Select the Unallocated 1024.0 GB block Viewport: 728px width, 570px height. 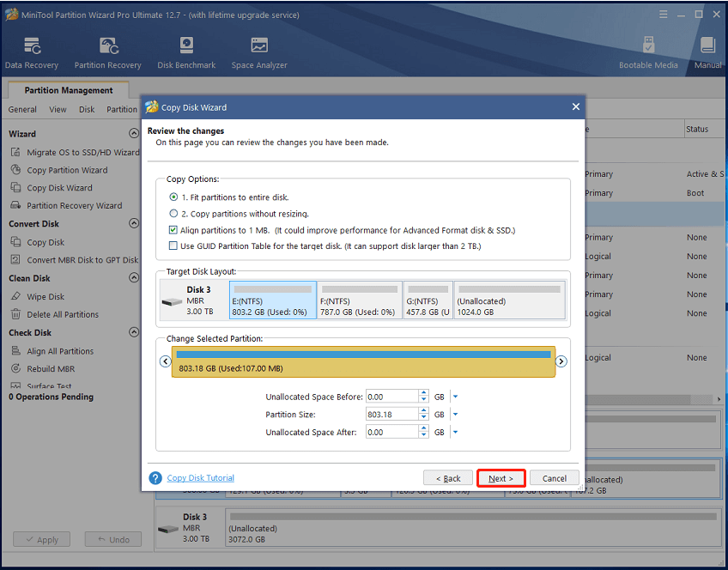510,300
